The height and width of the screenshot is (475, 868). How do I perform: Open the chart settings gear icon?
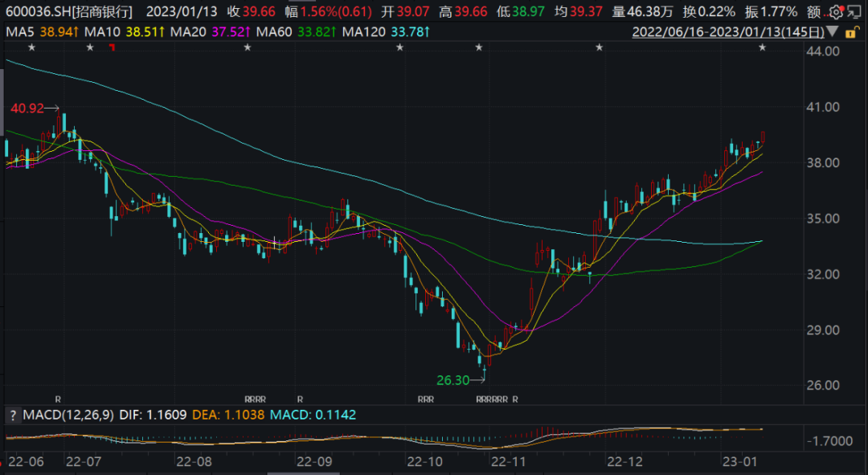coord(836,12)
